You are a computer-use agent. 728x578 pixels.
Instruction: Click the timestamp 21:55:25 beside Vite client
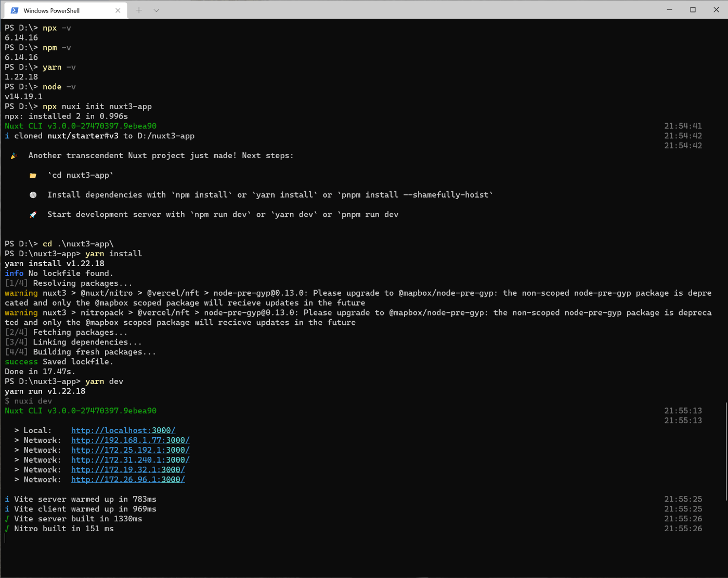pos(683,509)
